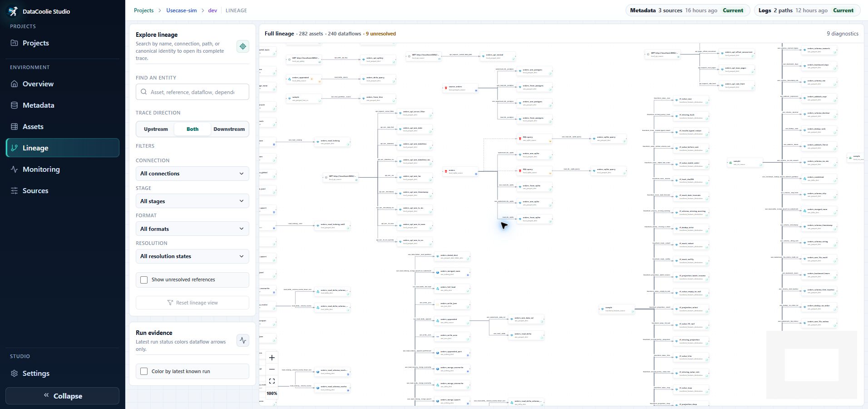Select the orders_schema_decimal node
868x409 pixels.
820,114
